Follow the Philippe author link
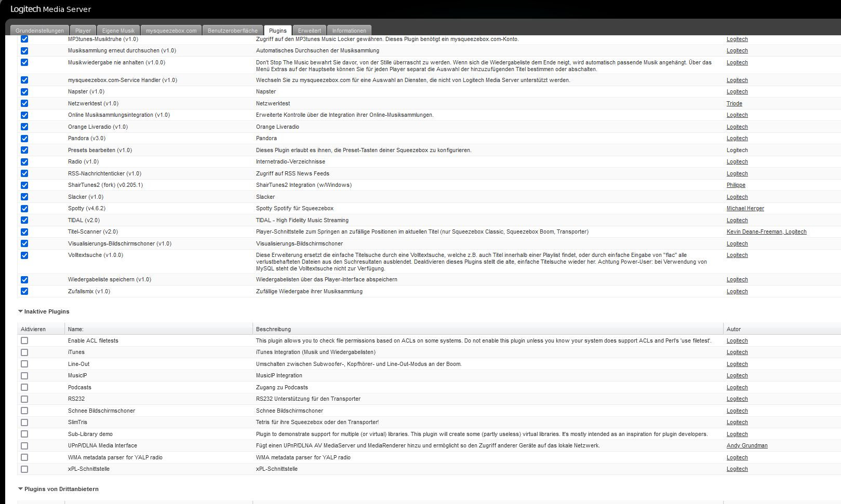The width and height of the screenshot is (841, 504). (x=736, y=185)
